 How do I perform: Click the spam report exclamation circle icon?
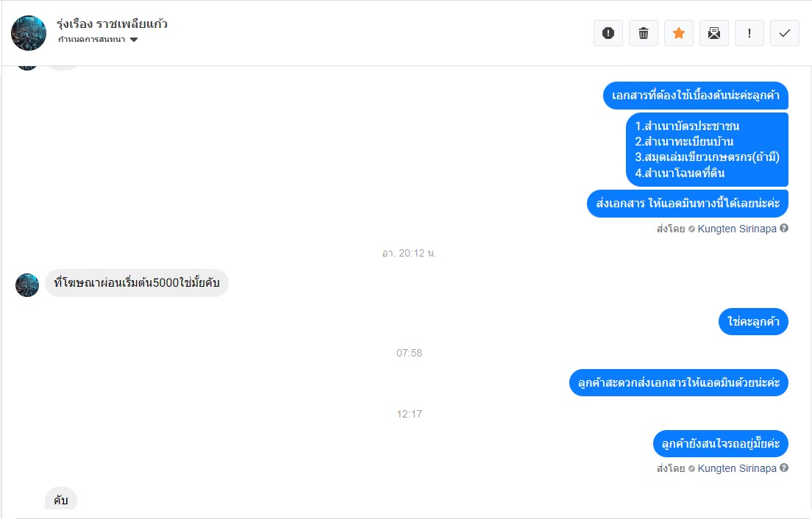point(608,33)
